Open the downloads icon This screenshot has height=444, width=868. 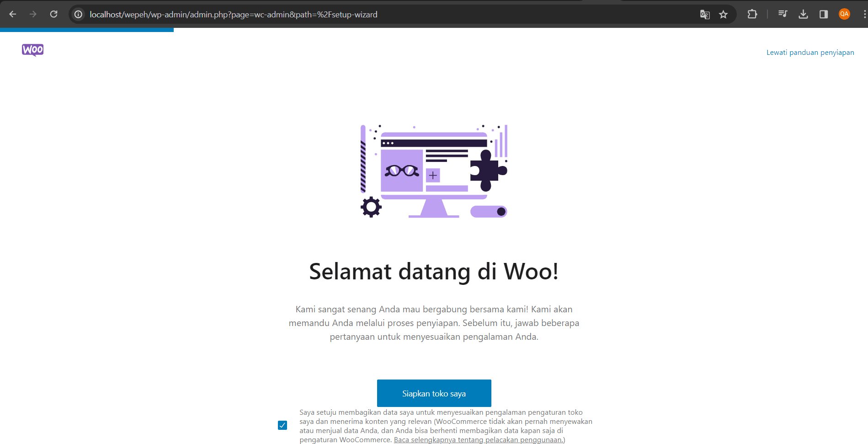[x=803, y=14]
